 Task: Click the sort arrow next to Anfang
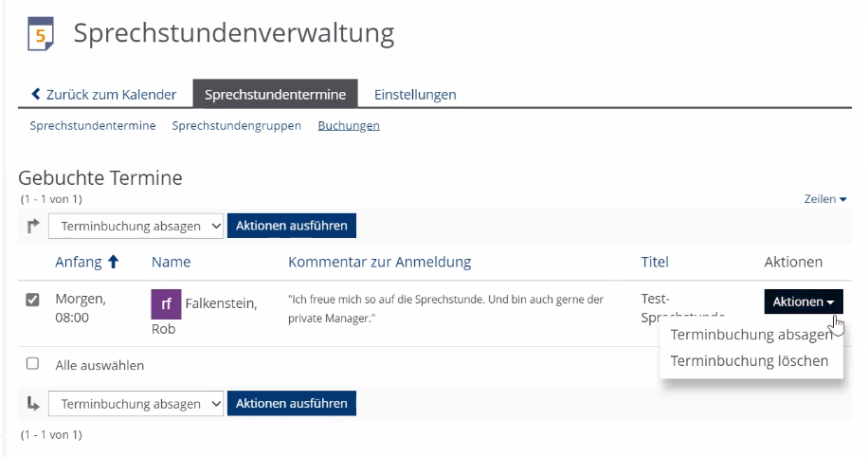point(114,262)
